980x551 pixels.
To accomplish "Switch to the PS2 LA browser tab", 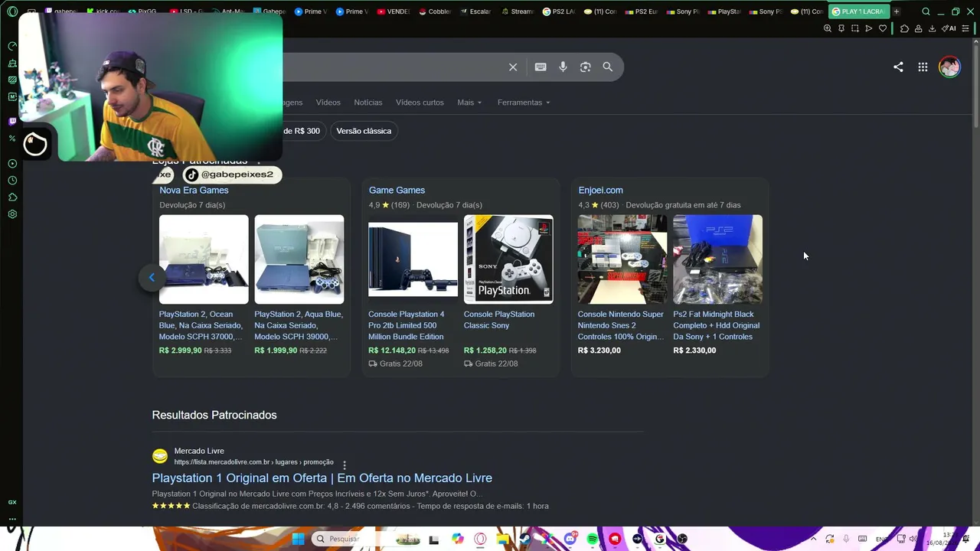I will point(558,11).
